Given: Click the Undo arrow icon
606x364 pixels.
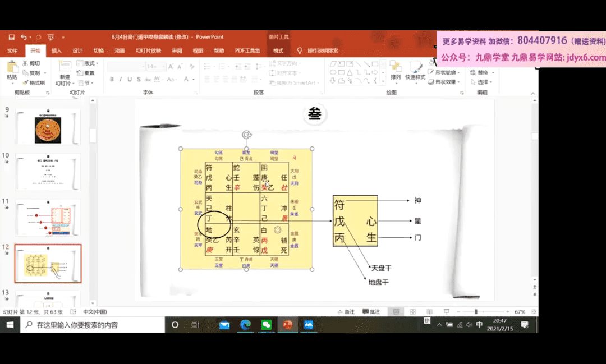Looking at the screenshot, I should click(24, 37).
